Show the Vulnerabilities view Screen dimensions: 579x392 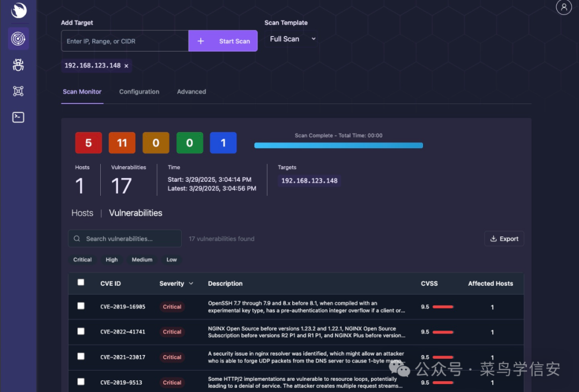point(136,213)
